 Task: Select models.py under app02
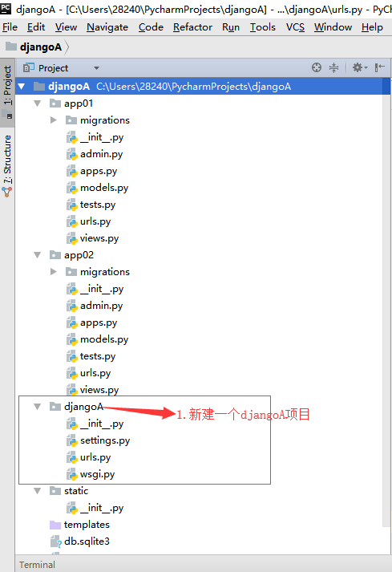[x=104, y=339]
